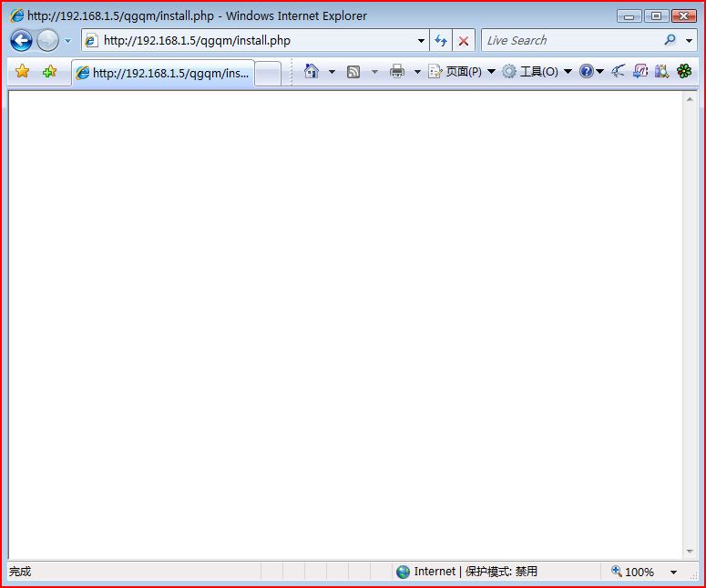Viewport: 706px width, 588px height.
Task: Click the address bar URL field
Action: 257,40
